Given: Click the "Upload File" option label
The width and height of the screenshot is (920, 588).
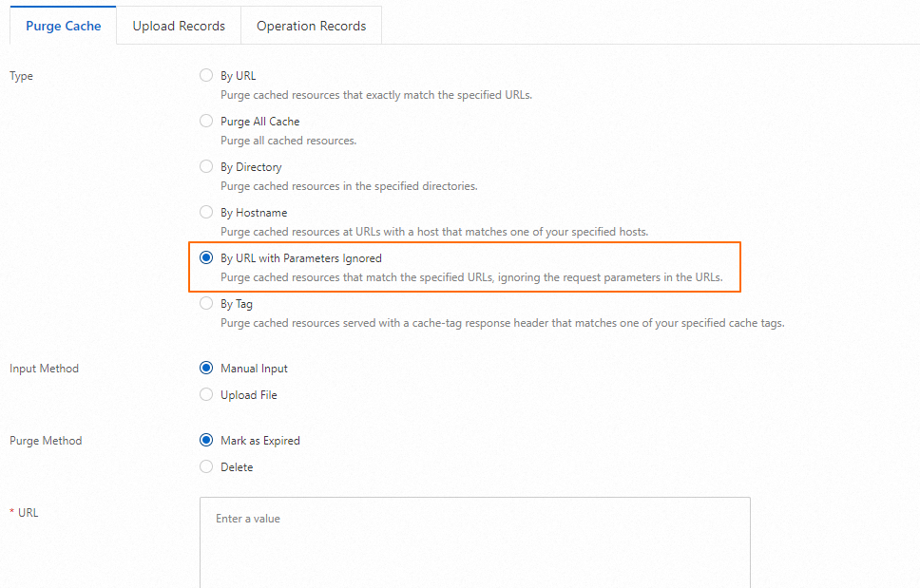Looking at the screenshot, I should pyautogui.click(x=249, y=395).
